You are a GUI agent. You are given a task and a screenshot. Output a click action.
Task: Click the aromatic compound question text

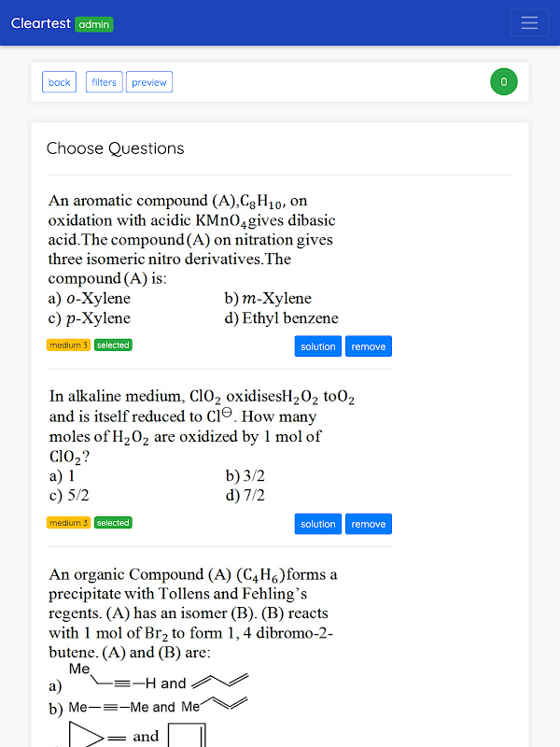191,239
